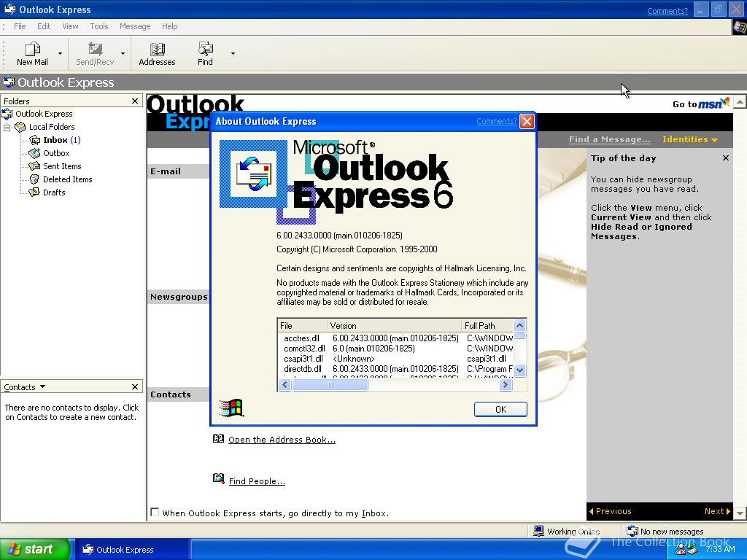The image size is (747, 560).
Task: Click Open the Address Book link
Action: pos(282,440)
